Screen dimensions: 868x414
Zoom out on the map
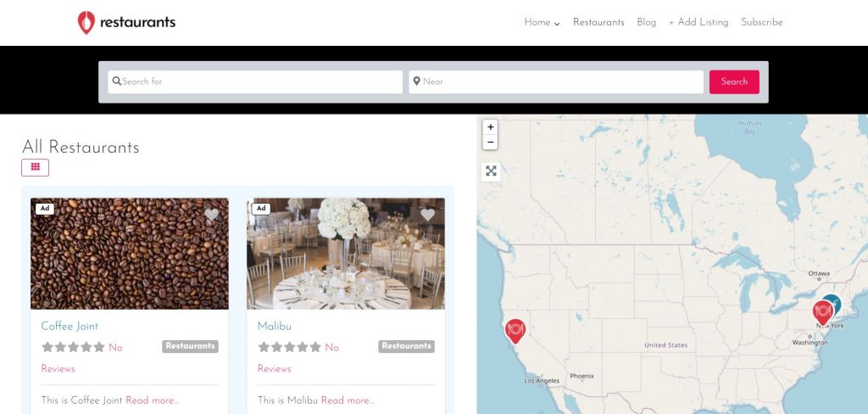(490, 142)
